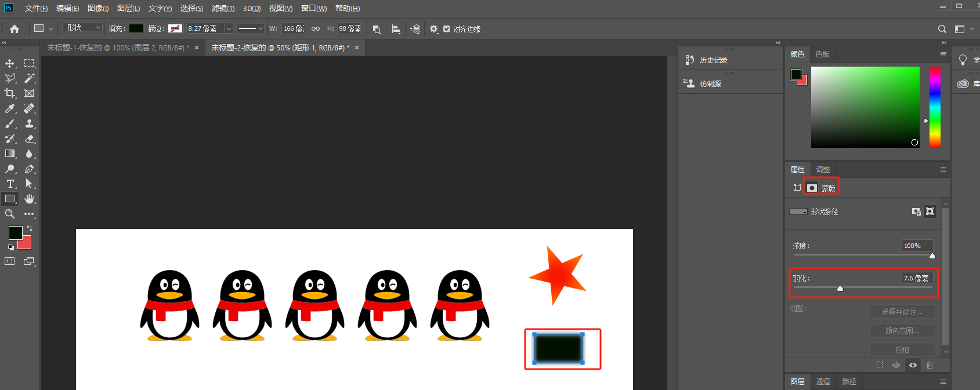
Task: Select the Healing Brush tool
Action: coord(29,108)
